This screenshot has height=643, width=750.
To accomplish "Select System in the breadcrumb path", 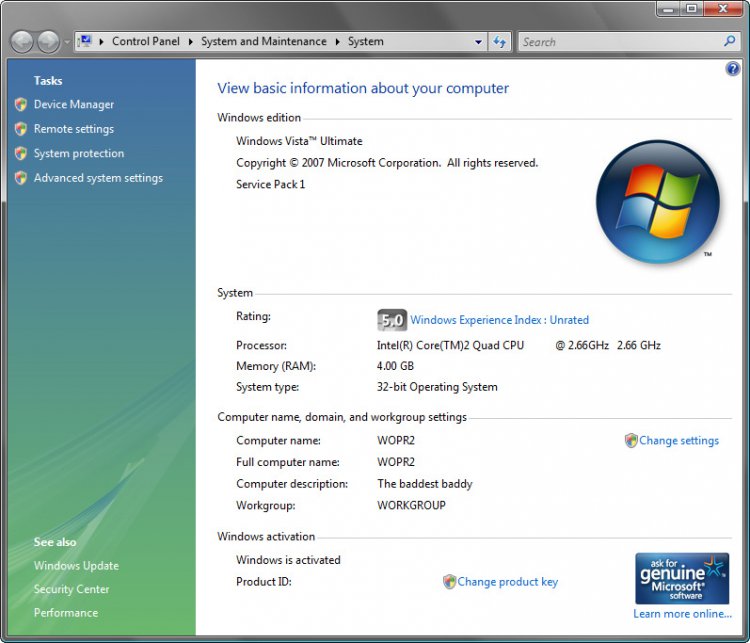I will pos(365,42).
